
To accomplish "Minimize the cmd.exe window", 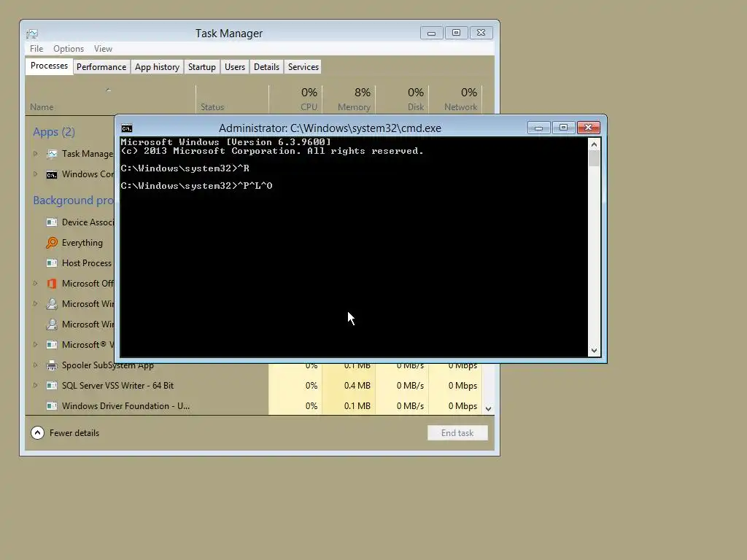I will pos(539,128).
